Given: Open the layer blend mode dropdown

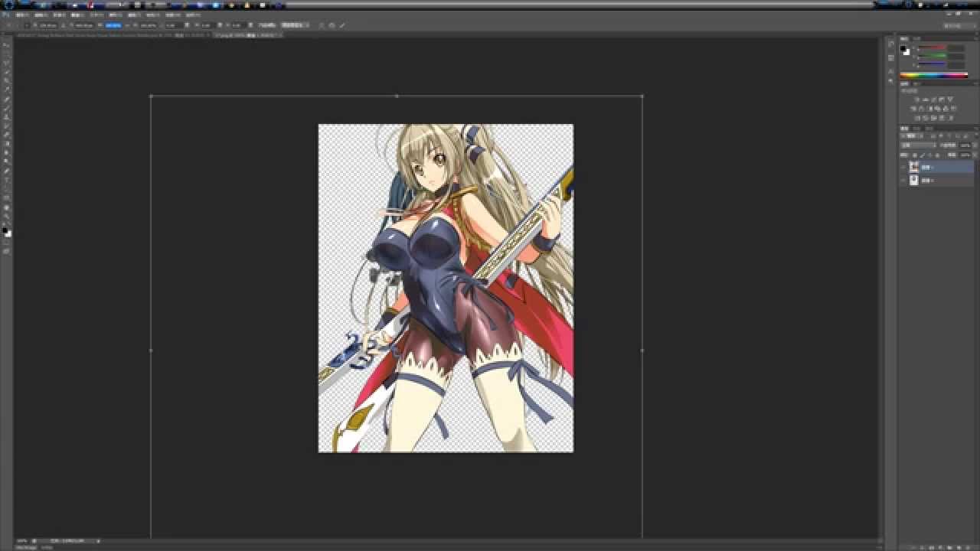Looking at the screenshot, I should pyautogui.click(x=917, y=145).
